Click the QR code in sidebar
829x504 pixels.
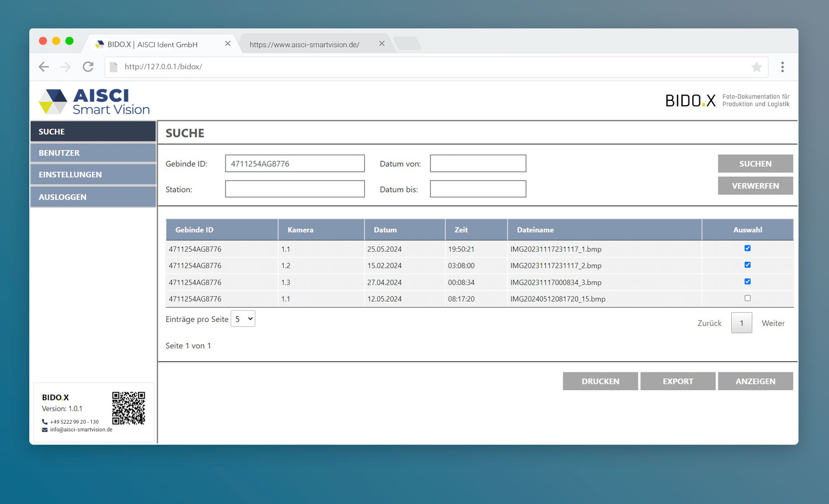pyautogui.click(x=128, y=407)
